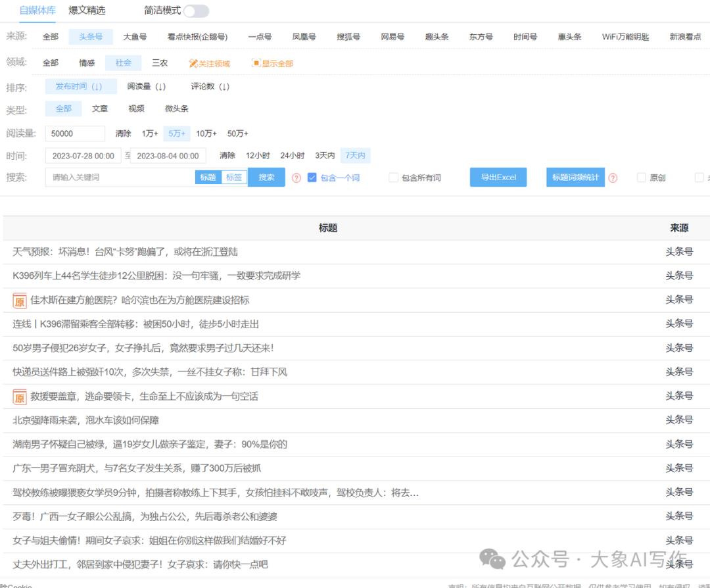The height and width of the screenshot is (588, 710).
Task: Open the 爆文精选 tab
Action: pos(87,11)
